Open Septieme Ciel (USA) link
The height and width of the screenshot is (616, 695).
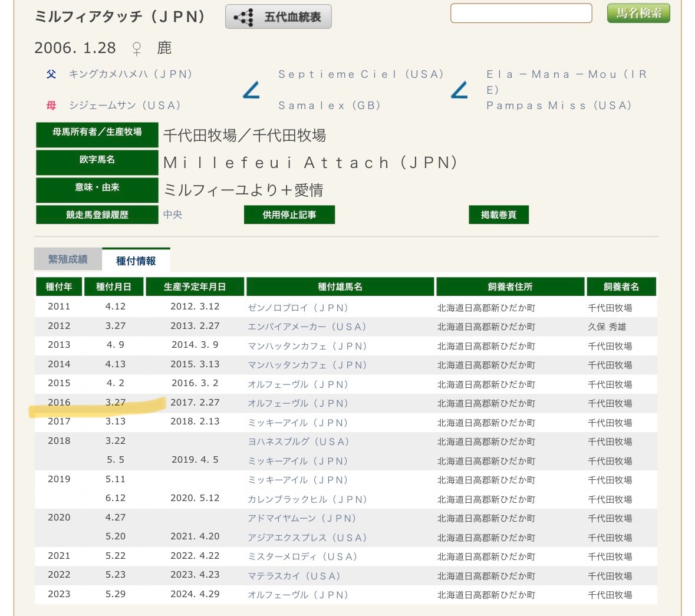click(361, 74)
